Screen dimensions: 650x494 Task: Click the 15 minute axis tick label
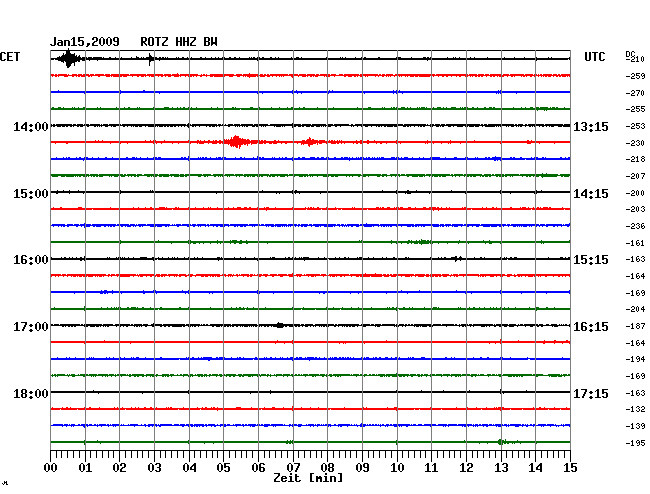(570, 467)
